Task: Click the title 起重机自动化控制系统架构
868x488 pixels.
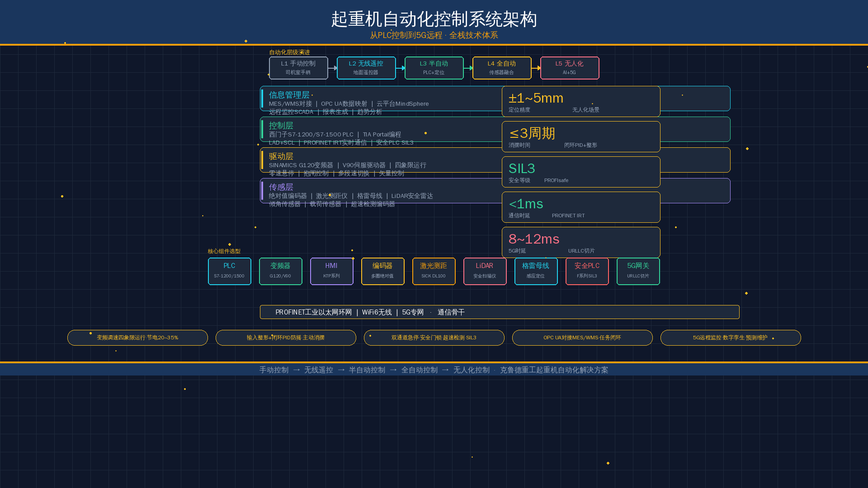Action: pos(434,19)
